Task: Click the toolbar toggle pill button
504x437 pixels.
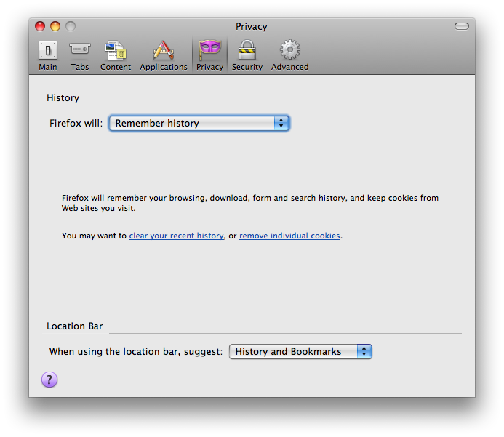Action: 462,26
